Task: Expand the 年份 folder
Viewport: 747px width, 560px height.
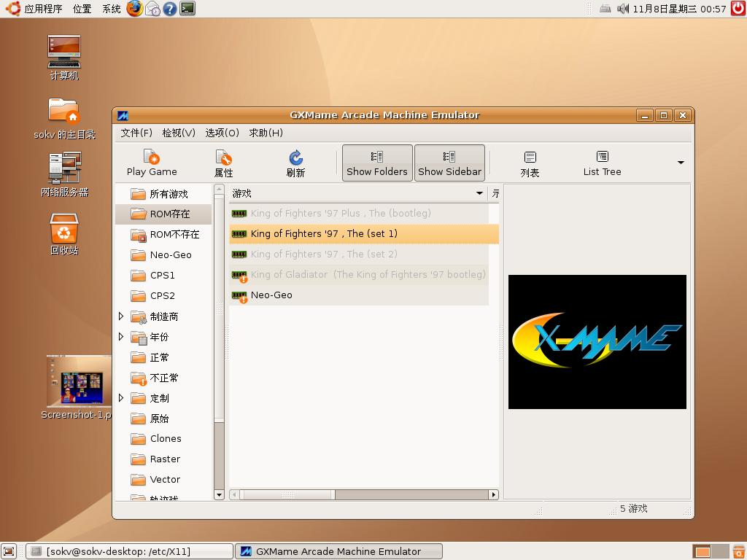Action: tap(121, 337)
